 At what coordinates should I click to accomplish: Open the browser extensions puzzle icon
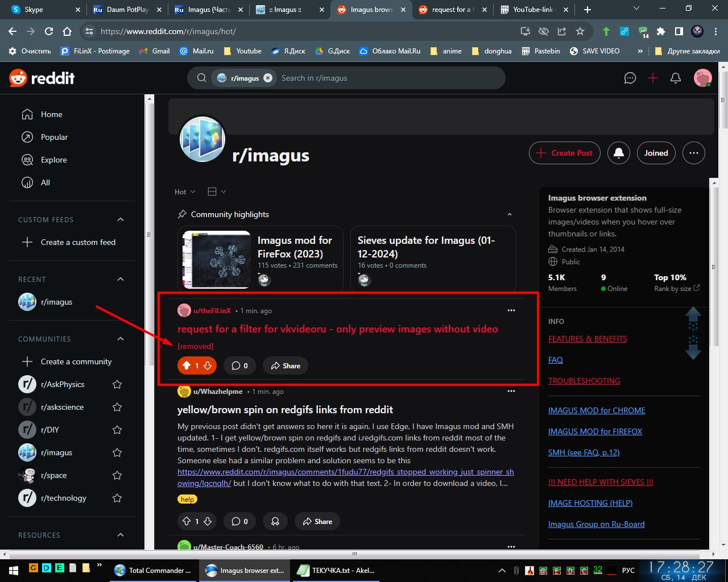click(661, 31)
